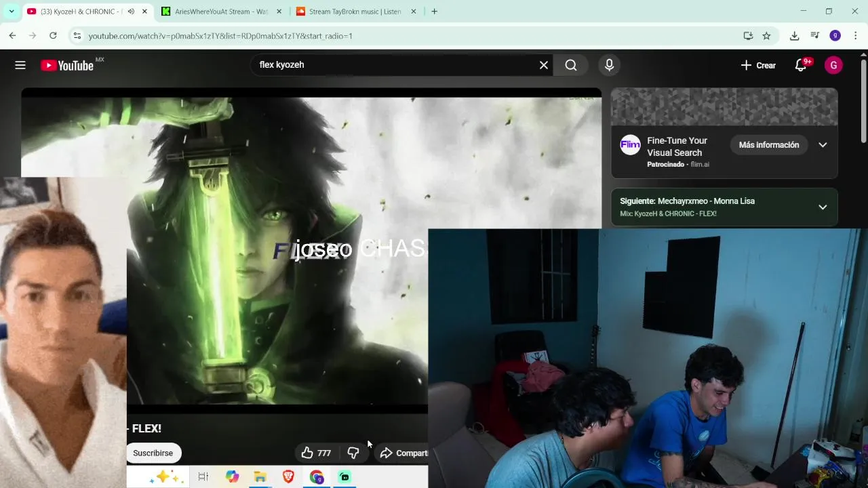Open Chrome from the taskbar
Image resolution: width=868 pixels, height=488 pixels.
pyautogui.click(x=317, y=476)
